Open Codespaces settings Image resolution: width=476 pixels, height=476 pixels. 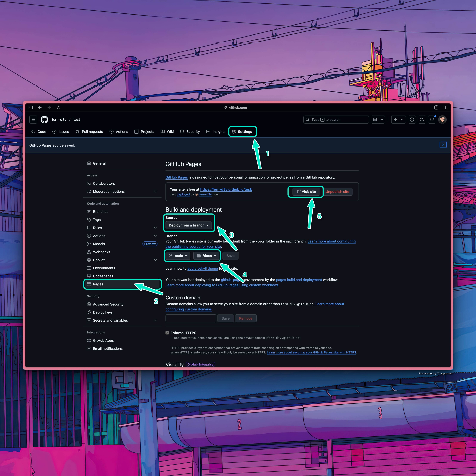point(122,276)
